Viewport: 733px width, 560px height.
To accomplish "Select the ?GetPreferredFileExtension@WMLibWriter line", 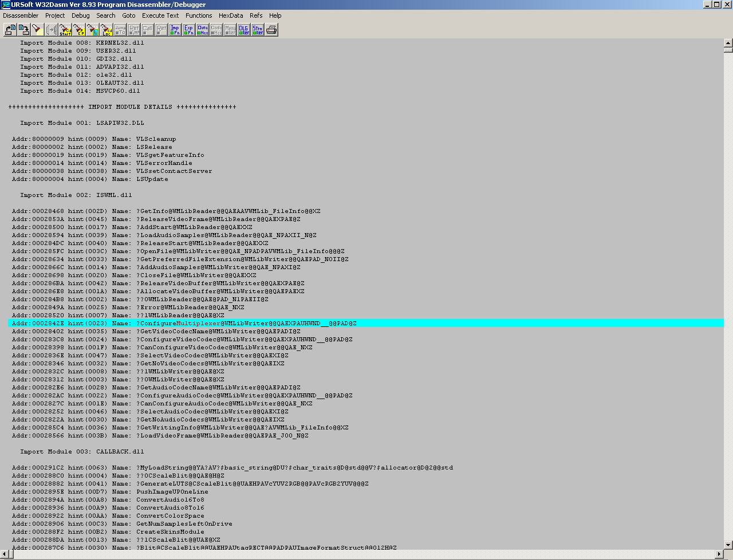I will [x=180, y=259].
